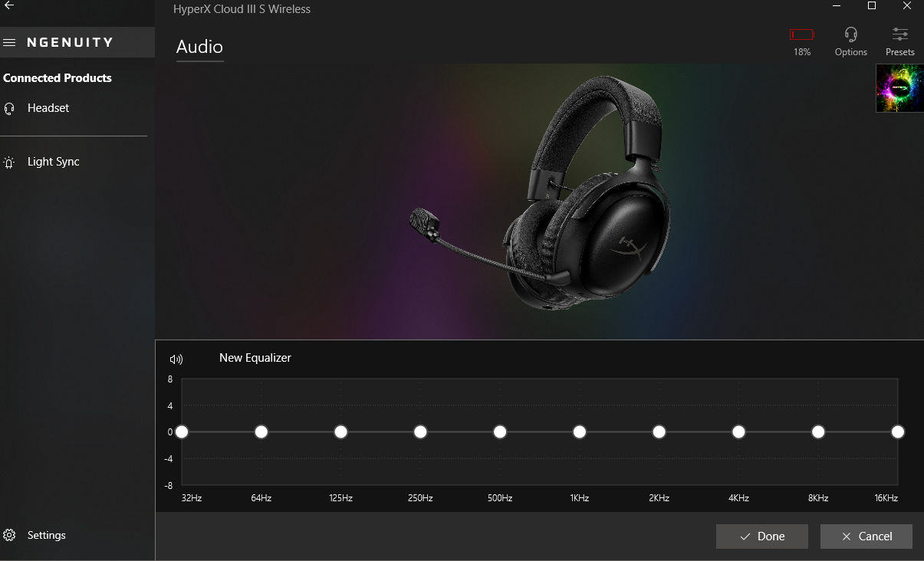Click the 1KHz frequency label
This screenshot has width=924, height=561.
point(580,498)
